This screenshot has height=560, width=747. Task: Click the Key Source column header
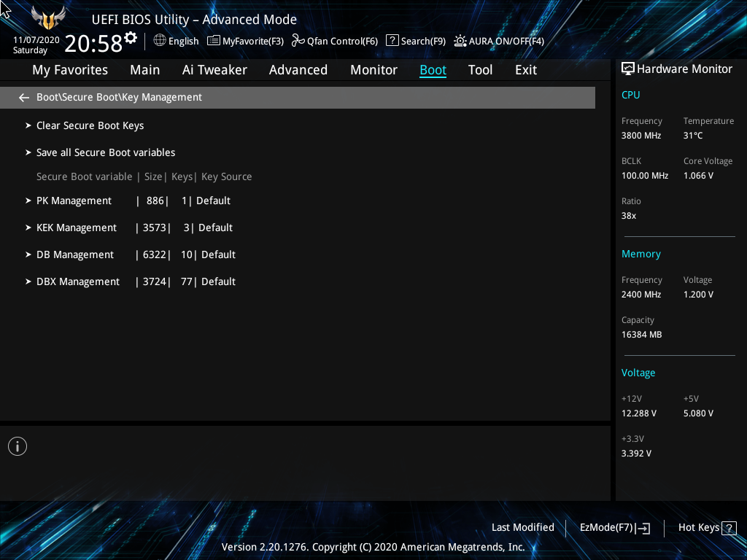point(226,176)
